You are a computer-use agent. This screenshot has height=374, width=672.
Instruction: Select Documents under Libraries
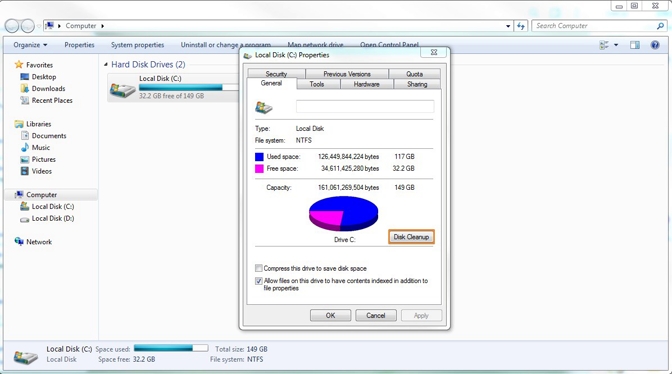click(x=49, y=136)
